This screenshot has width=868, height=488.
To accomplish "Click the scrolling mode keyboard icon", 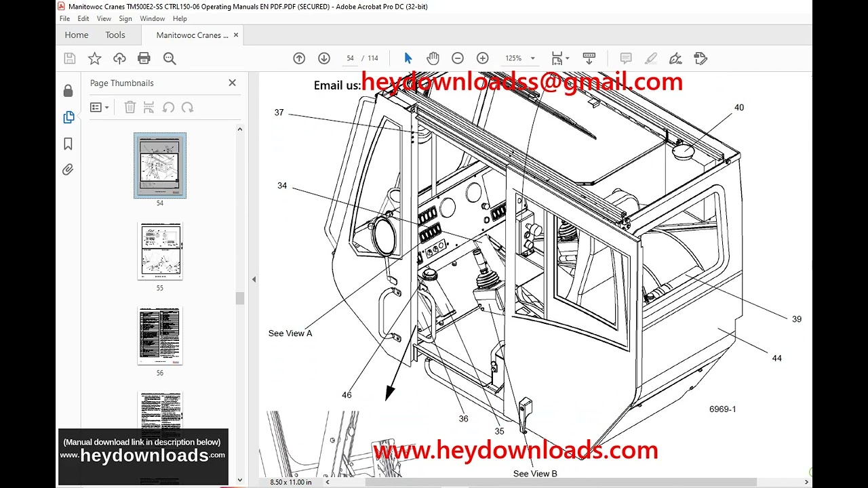I will (589, 58).
